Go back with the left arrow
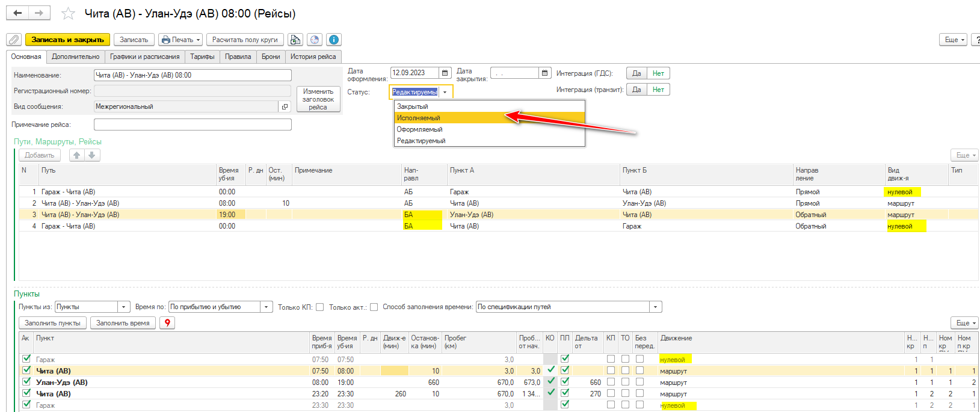The image size is (980, 412). click(x=18, y=13)
